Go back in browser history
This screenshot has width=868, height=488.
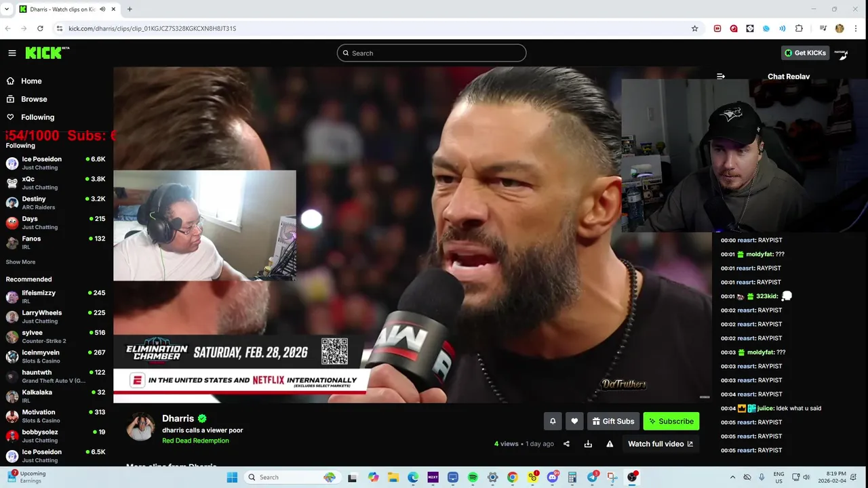[7, 28]
